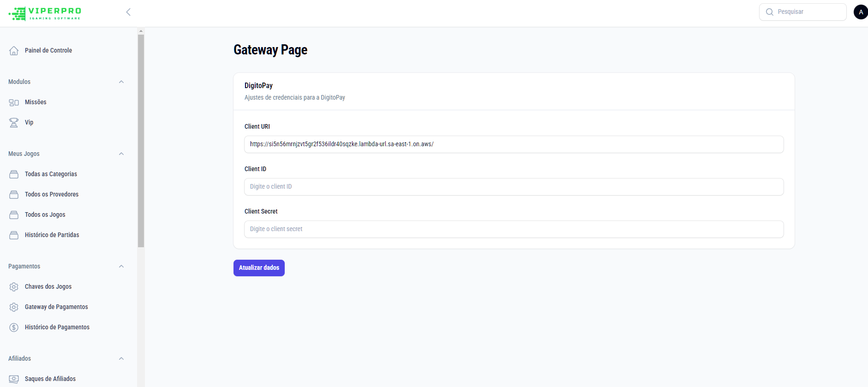Open Histórico de Partidas menu item
The height and width of the screenshot is (387, 868).
tap(52, 235)
